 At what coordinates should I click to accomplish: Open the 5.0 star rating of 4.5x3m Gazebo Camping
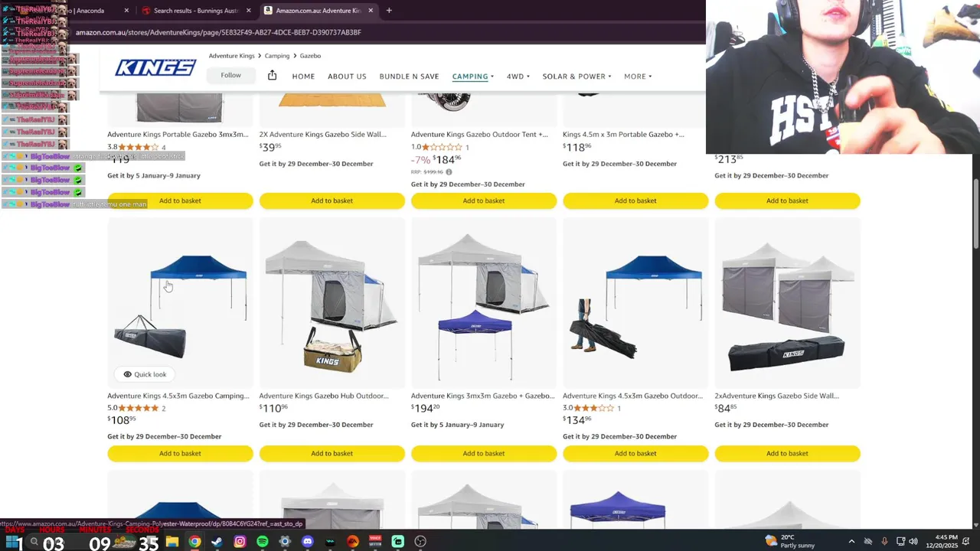tap(139, 408)
